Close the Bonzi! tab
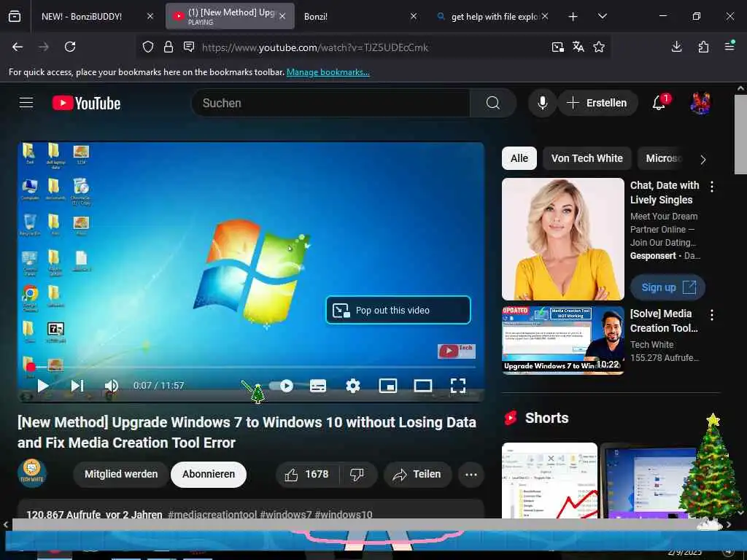 click(414, 16)
